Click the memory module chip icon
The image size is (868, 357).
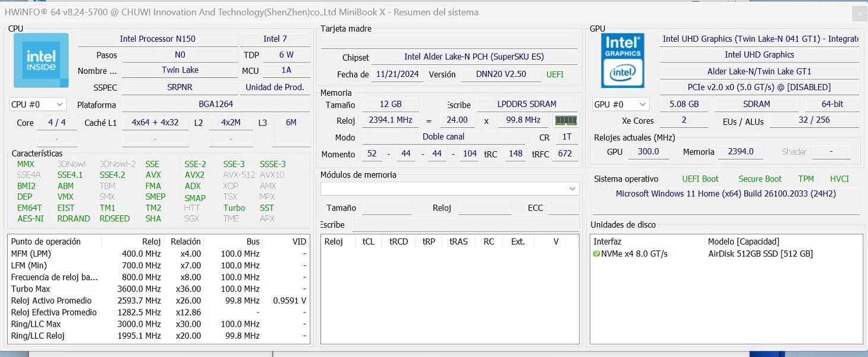click(566, 120)
